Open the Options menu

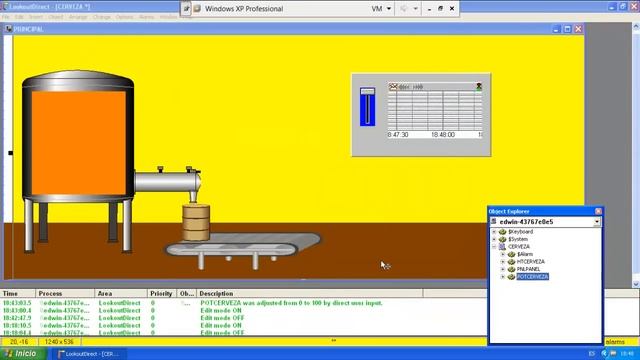[x=124, y=17]
